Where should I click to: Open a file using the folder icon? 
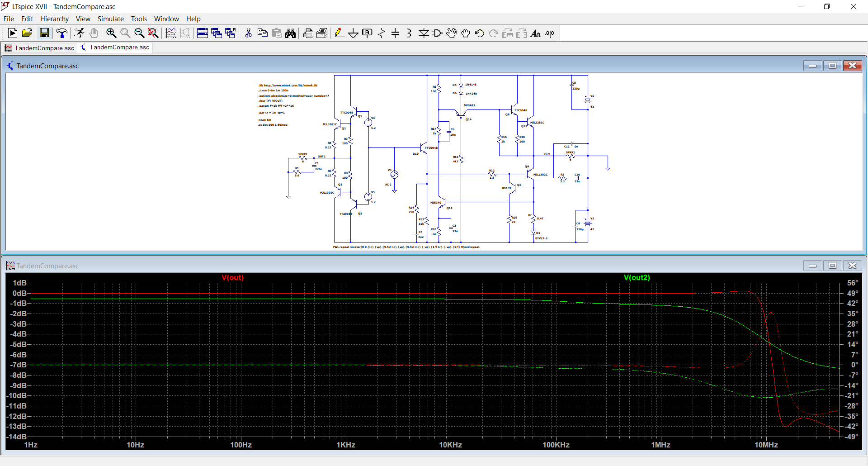tap(27, 33)
